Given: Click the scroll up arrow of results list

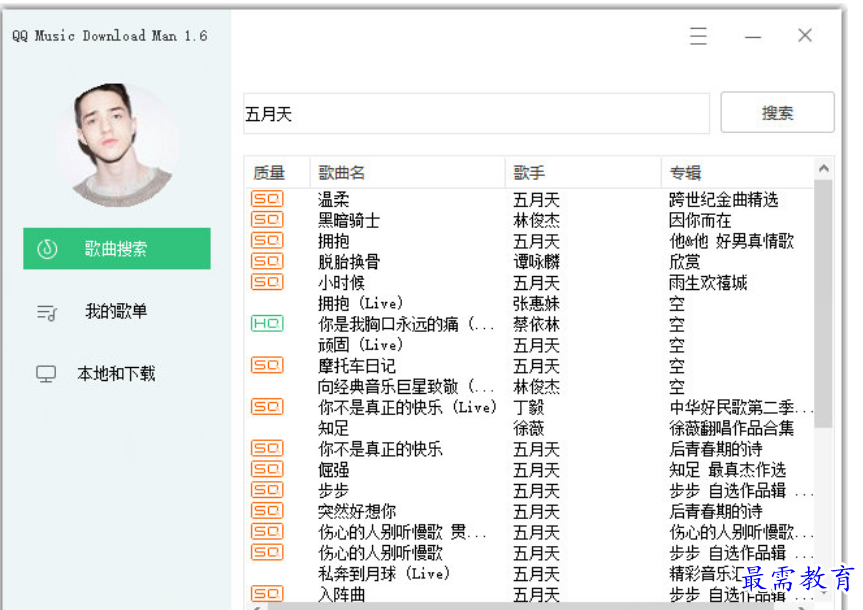Looking at the screenshot, I should click(x=823, y=168).
